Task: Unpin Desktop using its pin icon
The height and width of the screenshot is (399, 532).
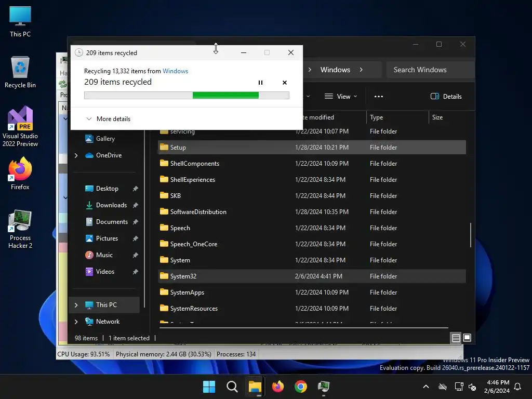Action: [136, 189]
